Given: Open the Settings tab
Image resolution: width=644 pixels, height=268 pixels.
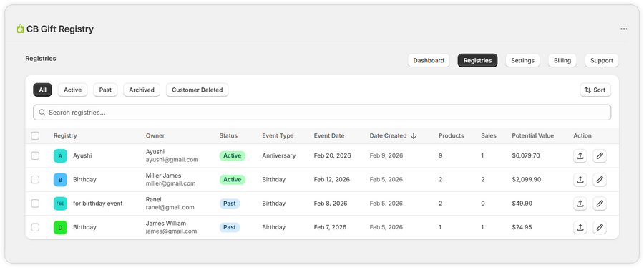Looking at the screenshot, I should [522, 60].
